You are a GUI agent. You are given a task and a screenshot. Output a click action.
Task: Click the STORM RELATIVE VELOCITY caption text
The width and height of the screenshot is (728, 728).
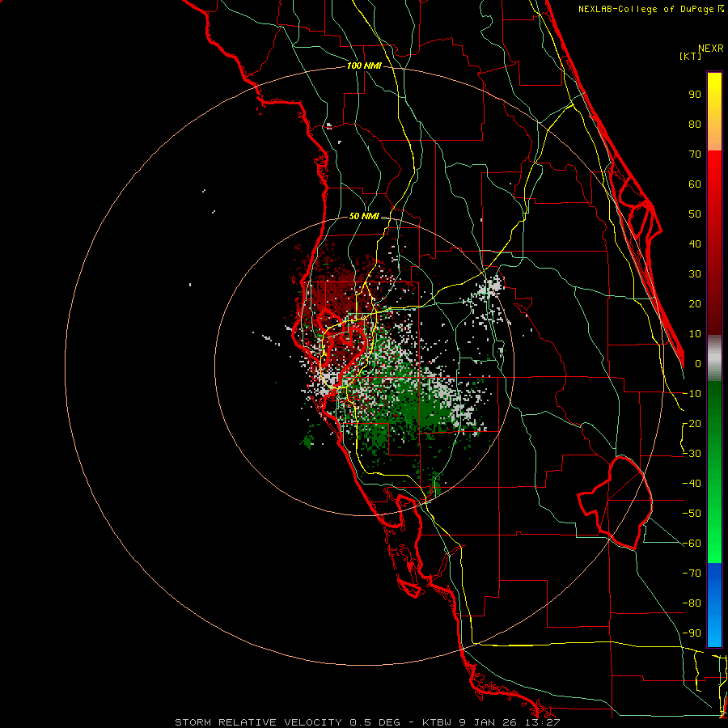pos(259,722)
